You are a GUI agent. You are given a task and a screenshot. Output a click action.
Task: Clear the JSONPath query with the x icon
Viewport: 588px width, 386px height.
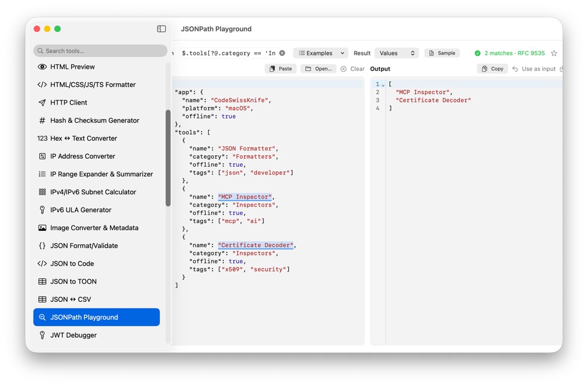(x=282, y=53)
